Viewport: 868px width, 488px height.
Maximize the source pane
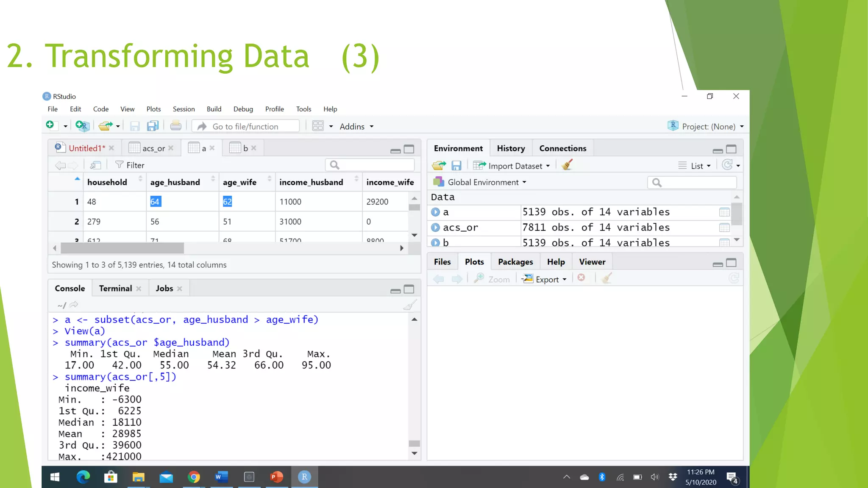(x=409, y=149)
